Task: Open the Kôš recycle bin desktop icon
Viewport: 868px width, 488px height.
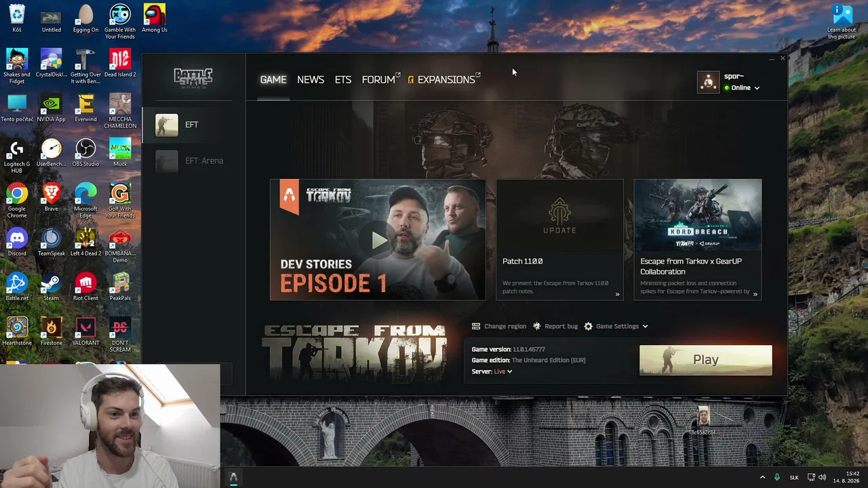Action: [x=17, y=19]
